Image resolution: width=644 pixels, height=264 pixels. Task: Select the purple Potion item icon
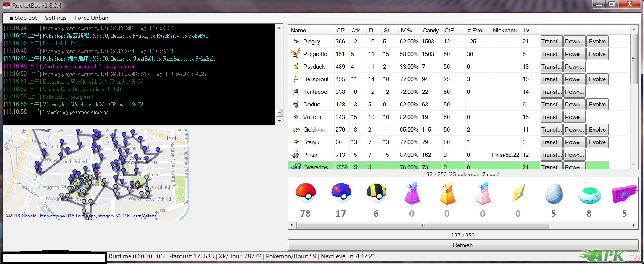412,193
